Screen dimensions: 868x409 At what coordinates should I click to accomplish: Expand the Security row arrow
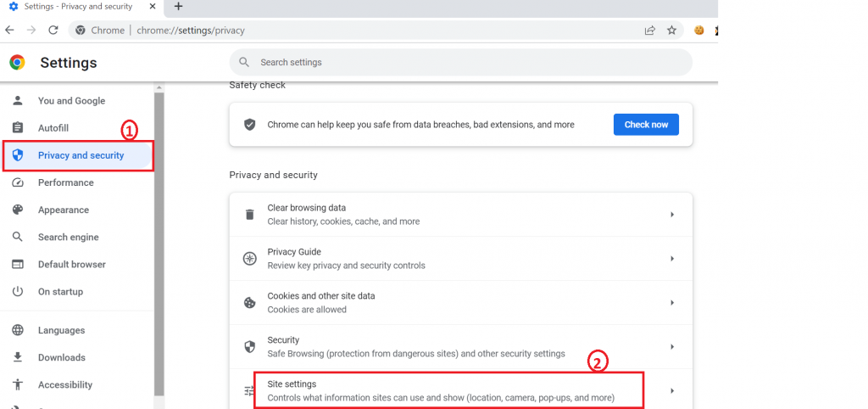671,347
